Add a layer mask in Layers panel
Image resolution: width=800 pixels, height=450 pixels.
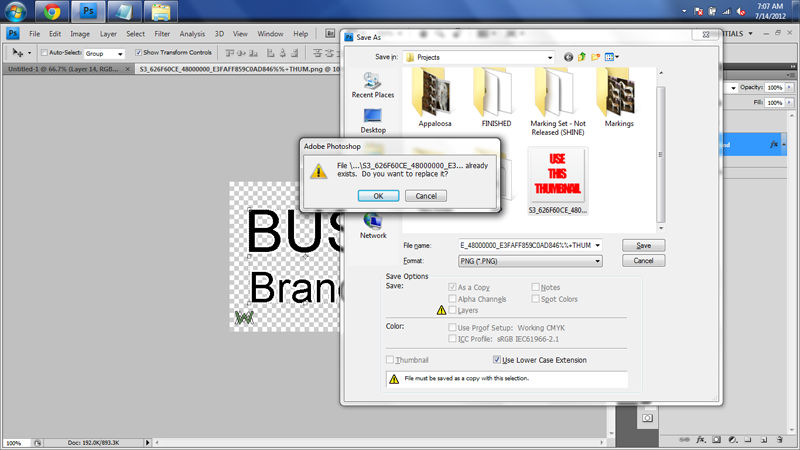click(717, 439)
